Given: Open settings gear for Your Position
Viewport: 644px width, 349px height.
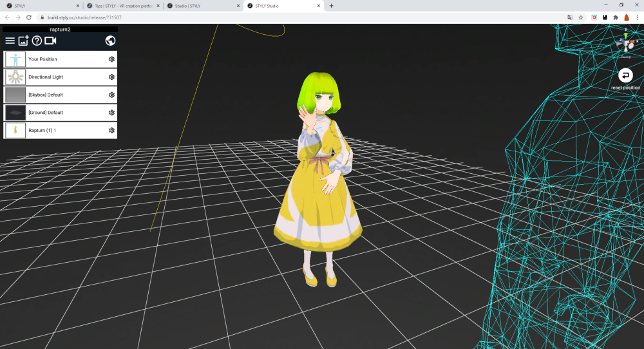Looking at the screenshot, I should (111, 59).
